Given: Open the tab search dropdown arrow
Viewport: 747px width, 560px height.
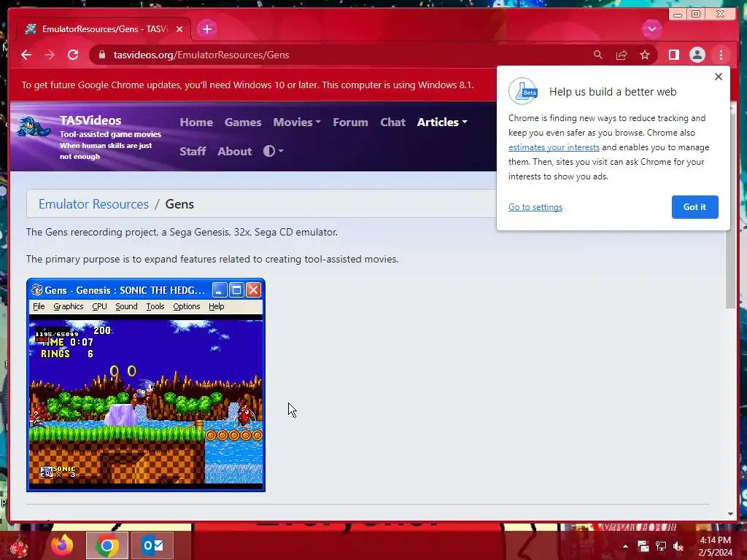Looking at the screenshot, I should (x=651, y=29).
